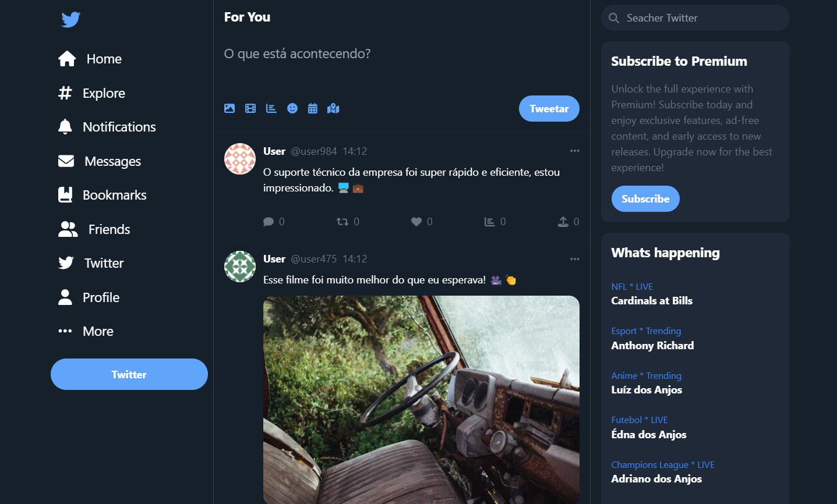The height and width of the screenshot is (504, 837).
Task: Click the location map icon in composer
Action: (333, 108)
